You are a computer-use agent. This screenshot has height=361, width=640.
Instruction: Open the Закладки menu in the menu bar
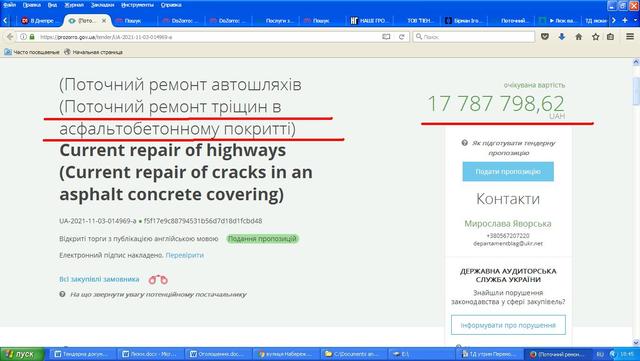tap(102, 5)
